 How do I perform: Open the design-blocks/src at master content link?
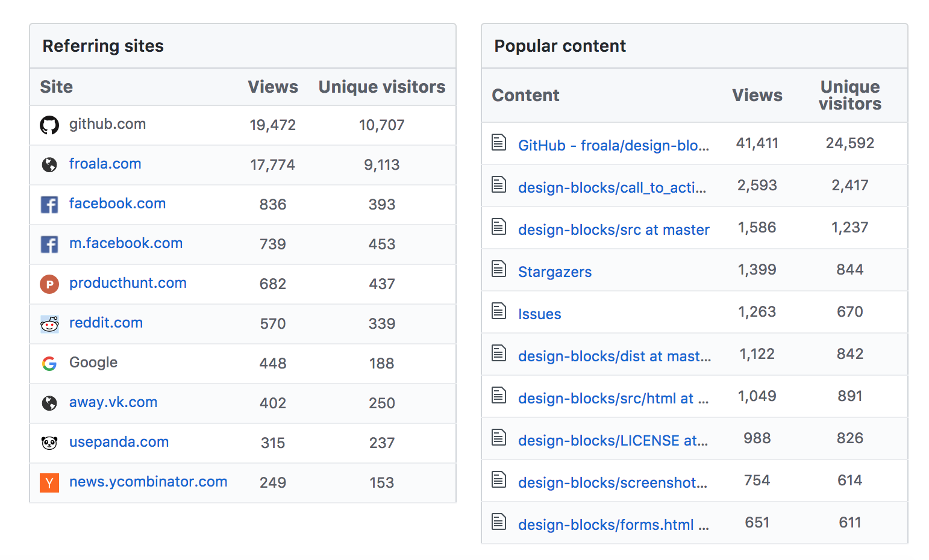point(613,229)
